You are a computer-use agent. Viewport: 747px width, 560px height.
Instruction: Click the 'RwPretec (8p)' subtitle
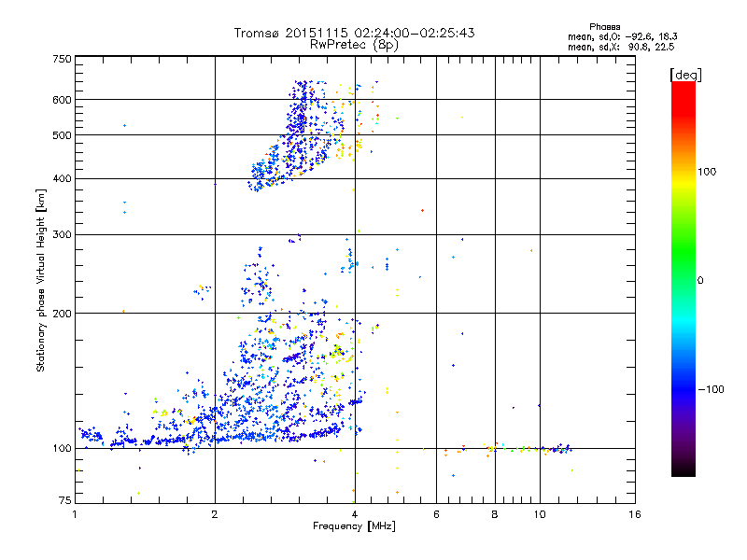[354, 45]
